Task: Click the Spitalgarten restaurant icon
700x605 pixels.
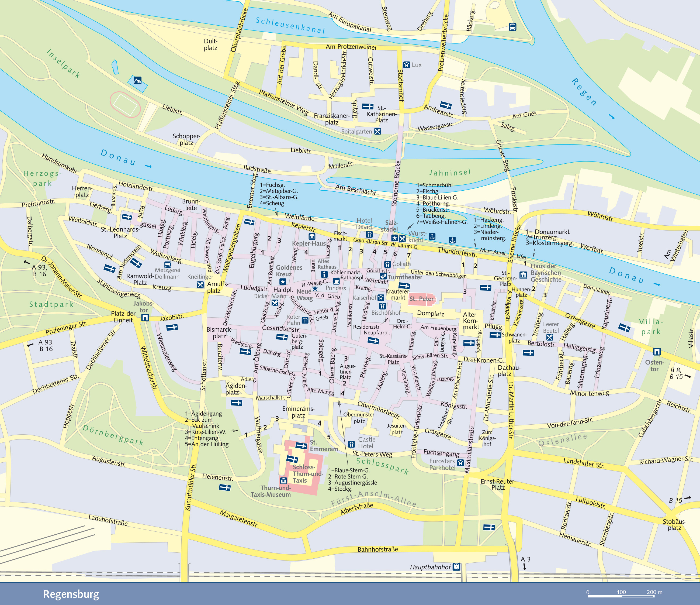Action: (x=378, y=132)
